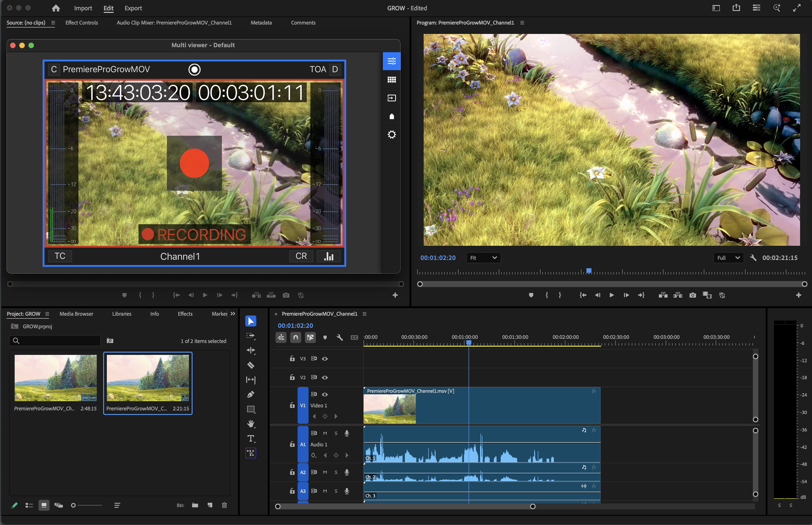Select the Razor tool

pyautogui.click(x=251, y=365)
